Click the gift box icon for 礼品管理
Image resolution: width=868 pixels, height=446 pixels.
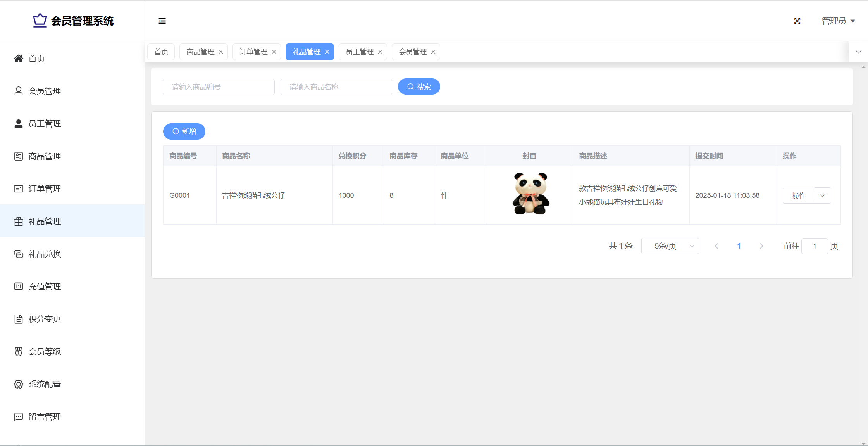19,221
